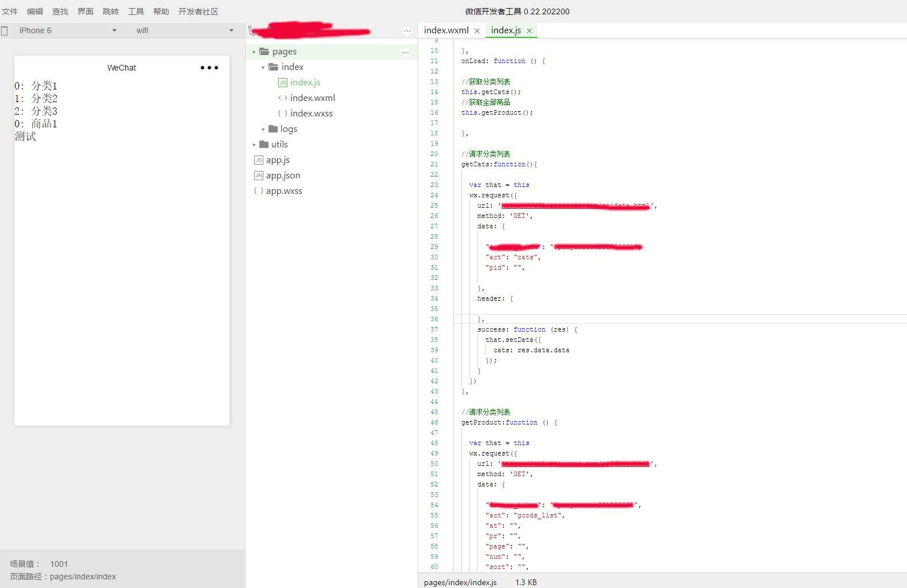907x588 pixels.
Task: Open the 编辑 menu
Action: coord(35,11)
